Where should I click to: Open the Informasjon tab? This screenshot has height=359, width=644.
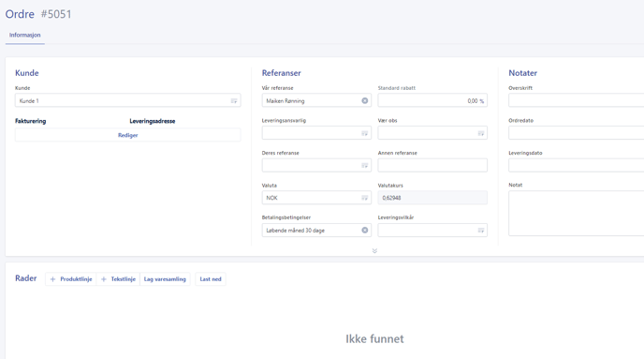point(24,35)
